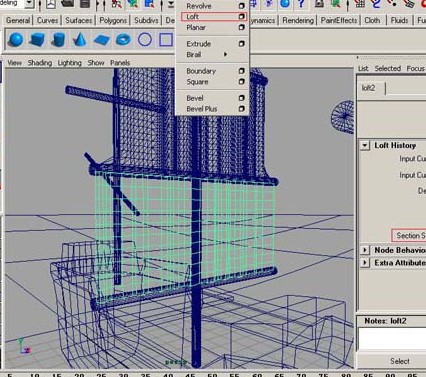Open the Loft option box
Viewport: 426px width, 377px height.
[242, 16]
